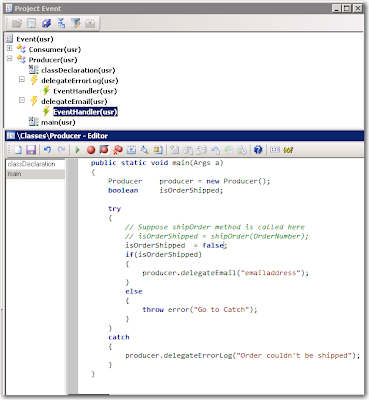Click the 'new Producer()' declaration line
The image size is (369, 400).
click(189, 181)
